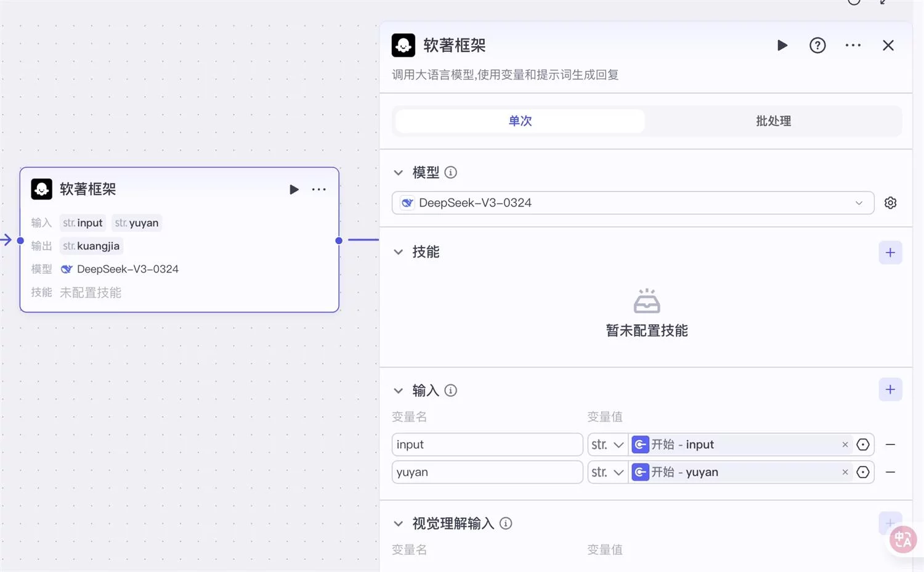
Task: Remove the 开始 - input reference via its x
Action: (845, 444)
